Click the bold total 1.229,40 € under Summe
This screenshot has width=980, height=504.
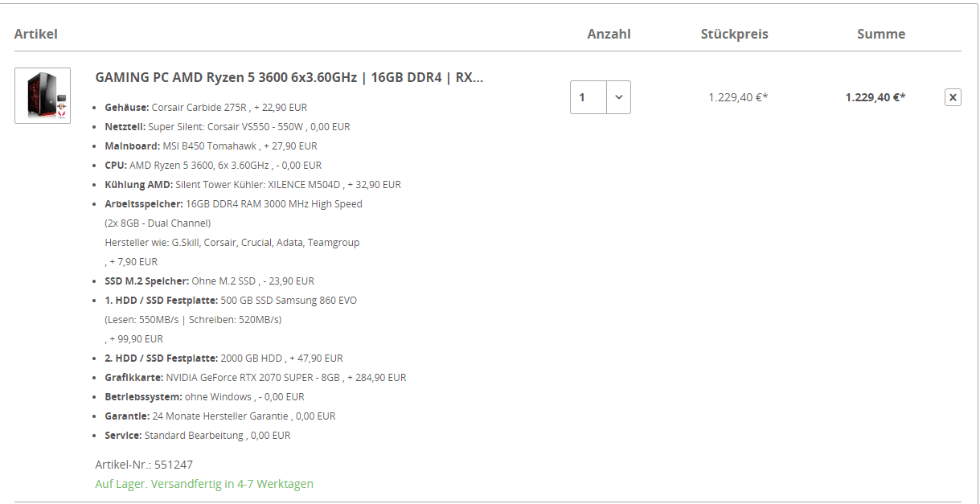click(x=875, y=97)
